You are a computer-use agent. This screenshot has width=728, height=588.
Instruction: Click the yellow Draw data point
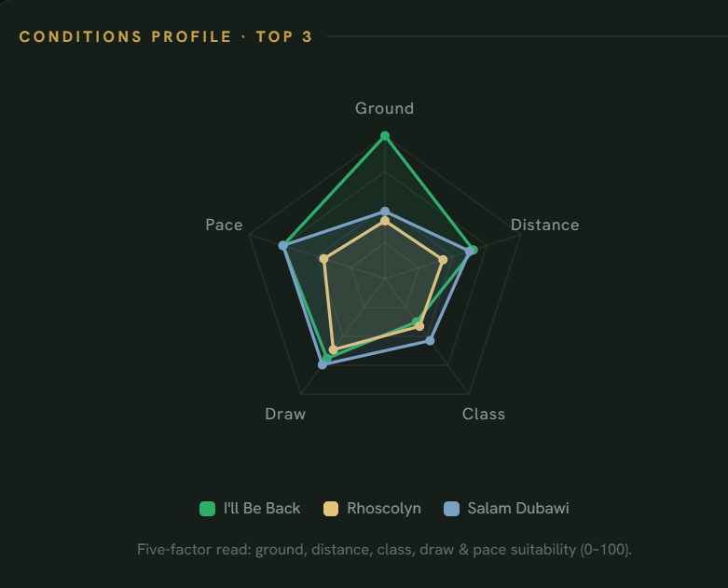tap(333, 350)
